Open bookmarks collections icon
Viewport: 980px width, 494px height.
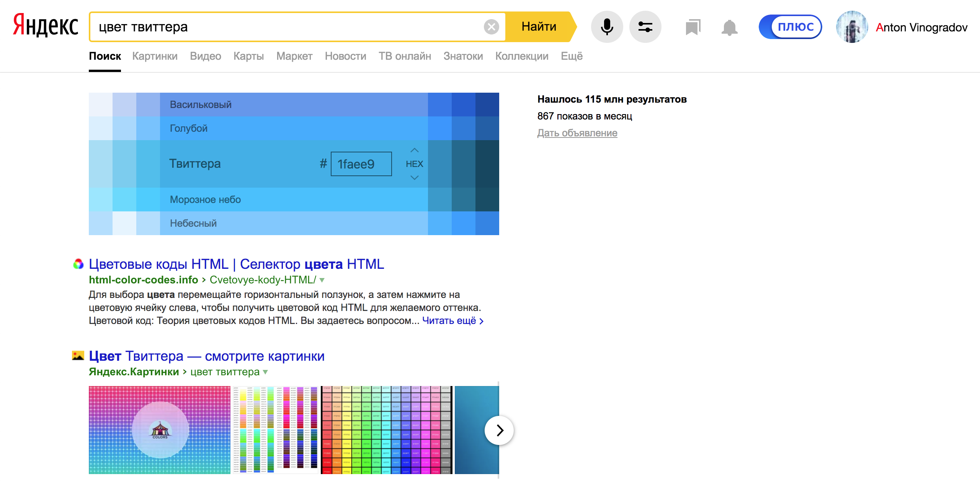point(693,27)
